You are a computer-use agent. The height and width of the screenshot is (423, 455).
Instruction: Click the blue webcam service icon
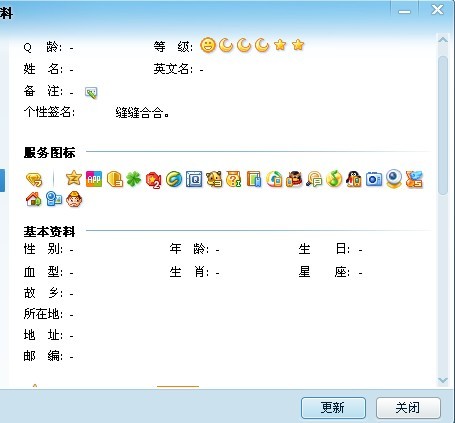click(394, 179)
